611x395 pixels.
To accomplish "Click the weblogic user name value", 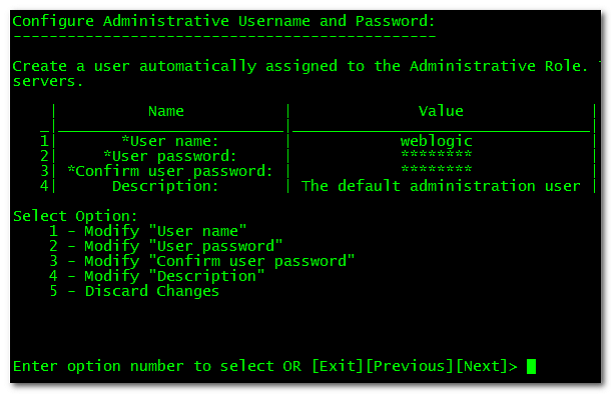I will pos(436,141).
